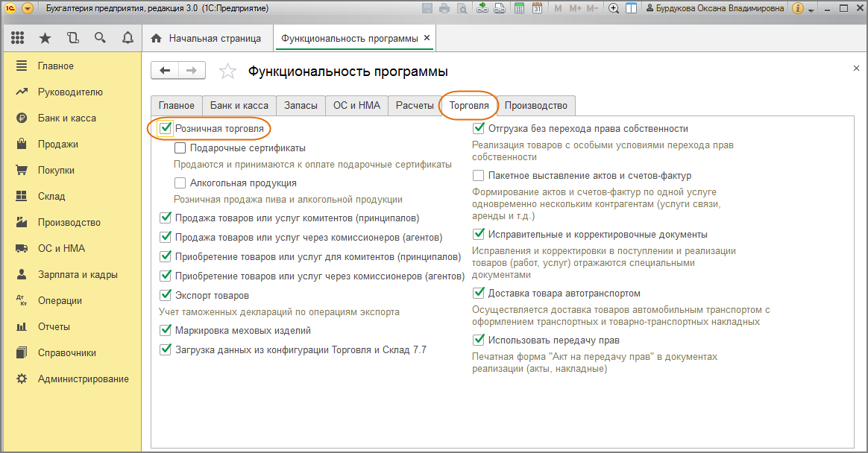Toggle Продажа товаров или услуг комитентов checkbox
Screen dimensions: 868x453
click(166, 218)
